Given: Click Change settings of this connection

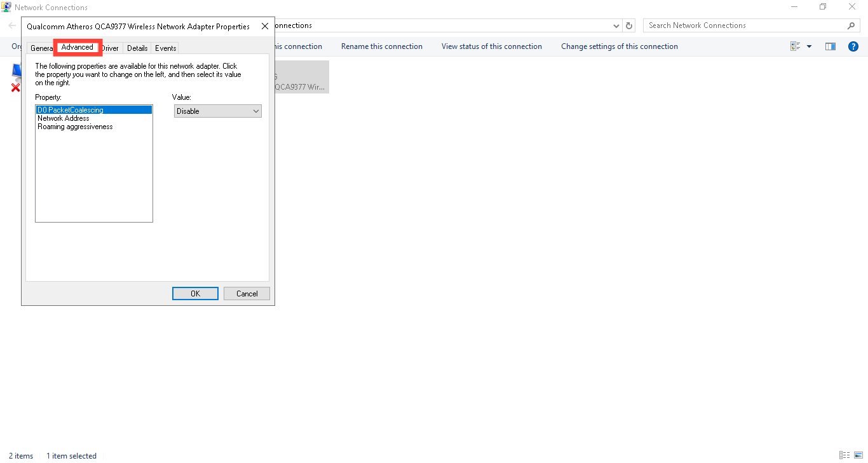Looking at the screenshot, I should click(620, 46).
